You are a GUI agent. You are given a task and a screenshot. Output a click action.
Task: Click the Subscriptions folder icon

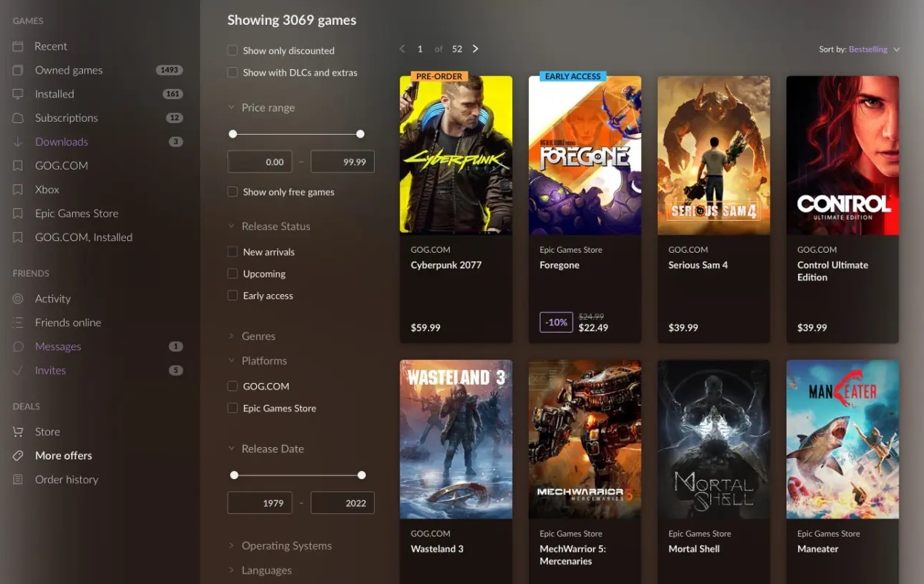18,118
